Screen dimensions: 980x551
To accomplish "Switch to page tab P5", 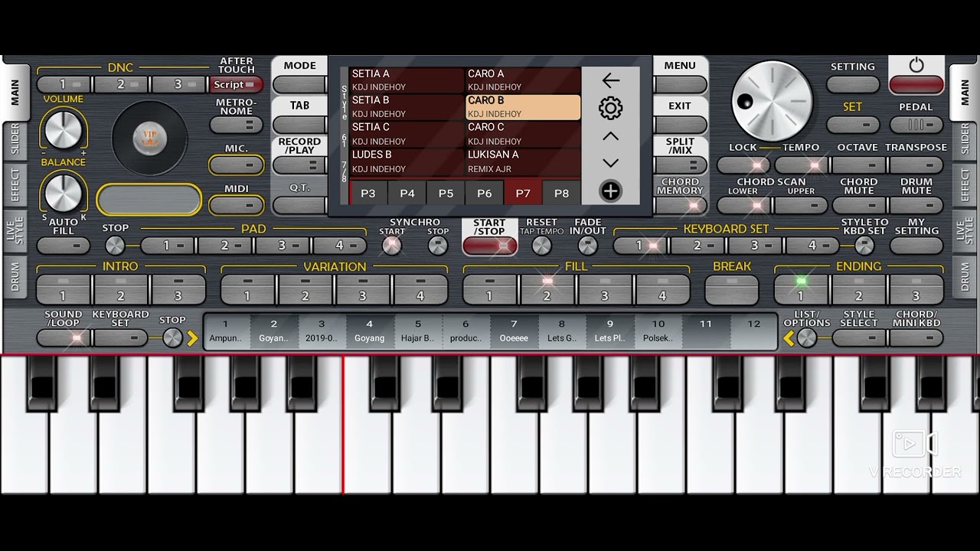I will point(446,194).
